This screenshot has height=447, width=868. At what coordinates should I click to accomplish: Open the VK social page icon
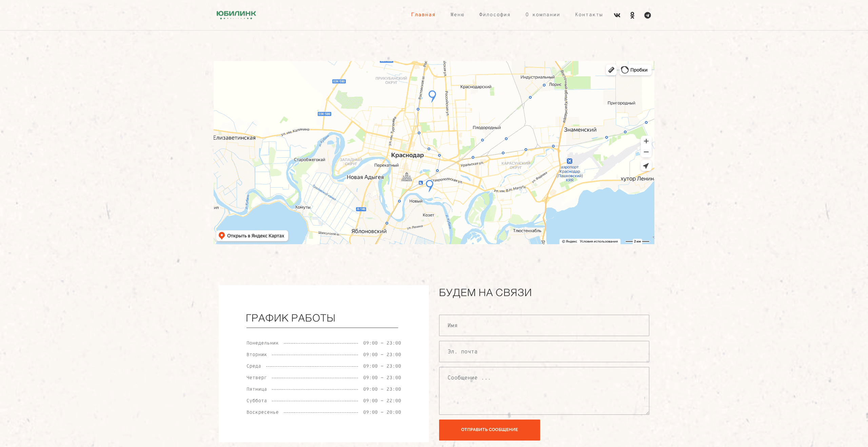tap(617, 15)
